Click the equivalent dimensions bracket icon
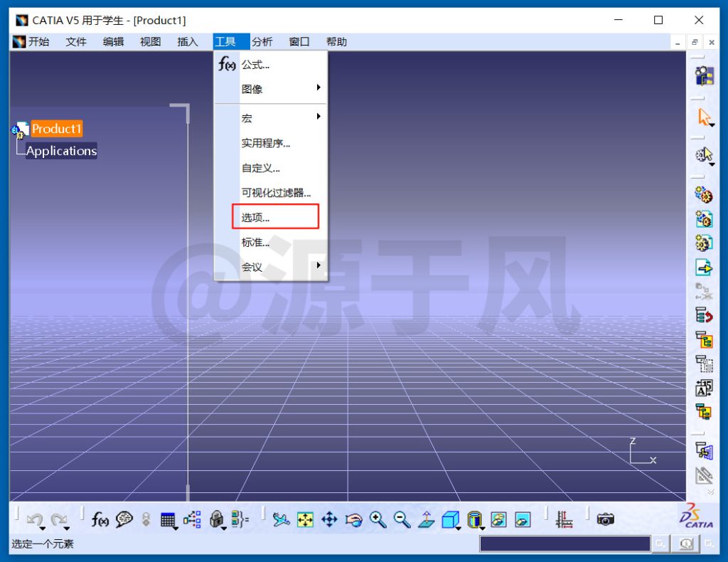Viewport: 728px width, 562px height. coord(240,519)
